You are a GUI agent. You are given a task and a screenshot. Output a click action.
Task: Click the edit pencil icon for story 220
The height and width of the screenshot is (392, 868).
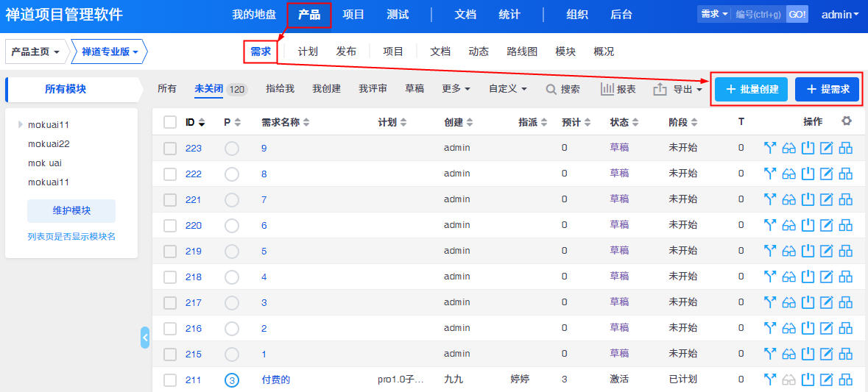click(827, 225)
